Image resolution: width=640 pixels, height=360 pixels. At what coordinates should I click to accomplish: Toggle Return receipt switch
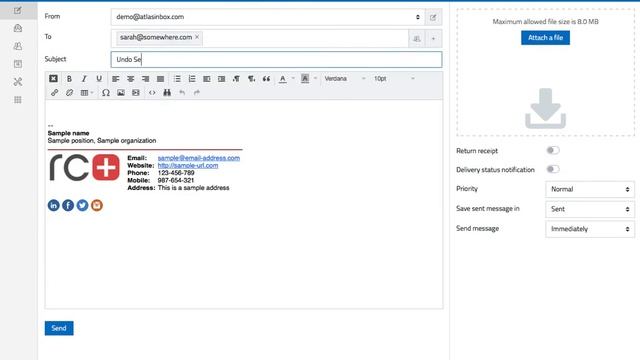coord(553,150)
